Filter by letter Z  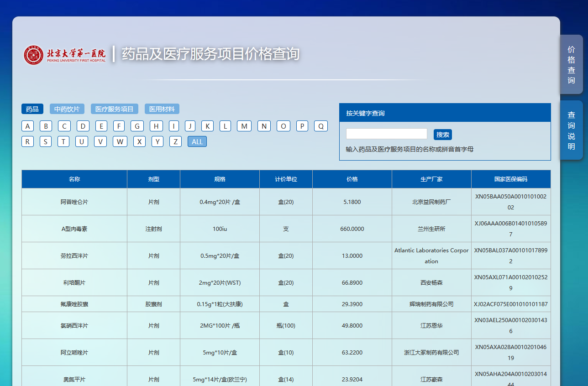tap(175, 141)
